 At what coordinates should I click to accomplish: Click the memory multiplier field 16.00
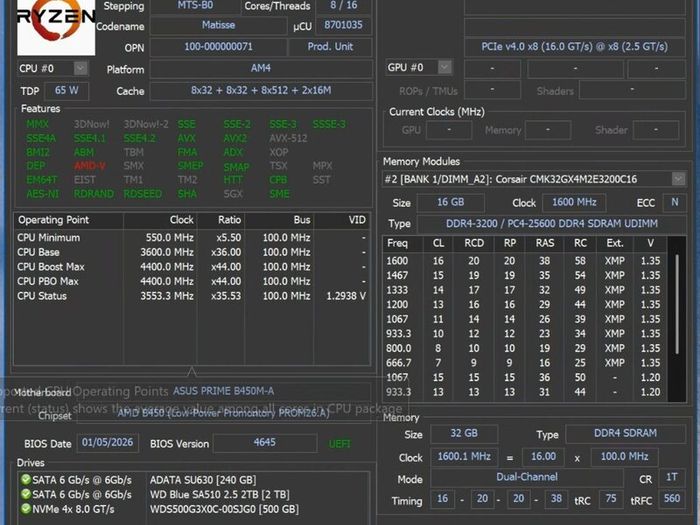543,457
